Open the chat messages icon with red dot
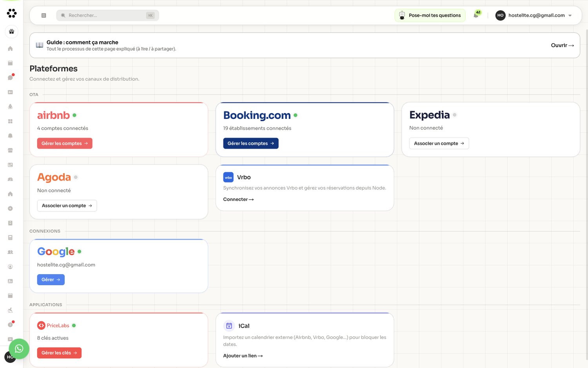 [x=11, y=77]
